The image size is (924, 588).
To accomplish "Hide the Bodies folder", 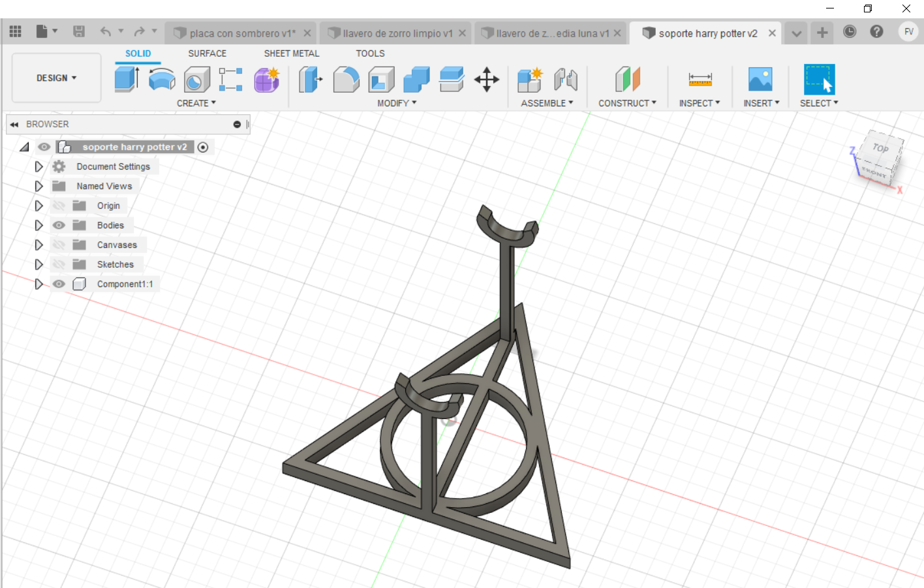I will (x=59, y=225).
